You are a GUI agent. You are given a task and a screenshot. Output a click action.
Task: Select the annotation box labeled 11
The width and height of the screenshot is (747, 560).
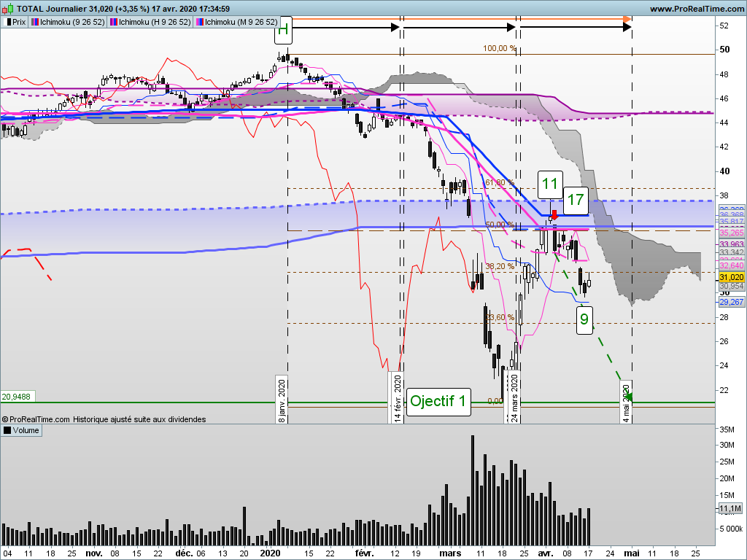(550, 184)
